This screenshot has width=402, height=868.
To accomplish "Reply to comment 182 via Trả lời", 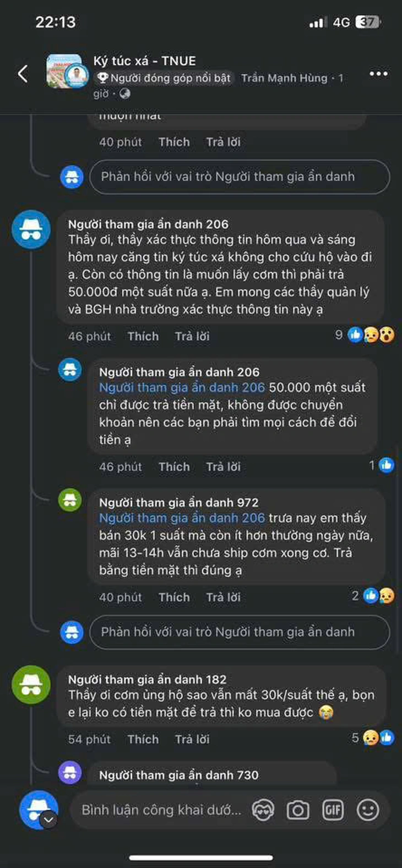I will (x=192, y=739).
